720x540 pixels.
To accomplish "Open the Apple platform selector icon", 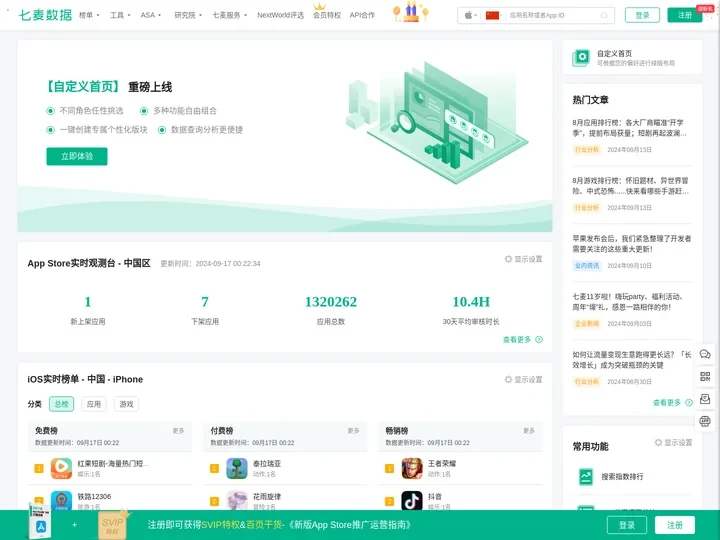I will [468, 15].
